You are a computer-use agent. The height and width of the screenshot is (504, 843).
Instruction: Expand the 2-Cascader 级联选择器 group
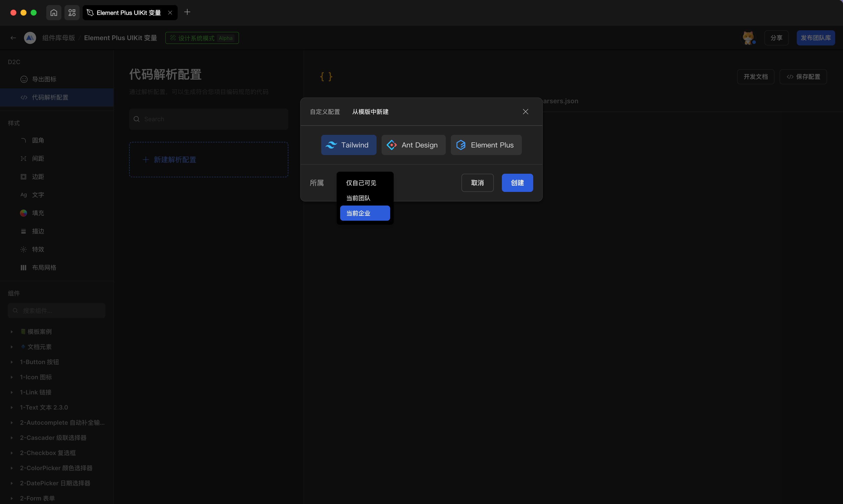12,438
